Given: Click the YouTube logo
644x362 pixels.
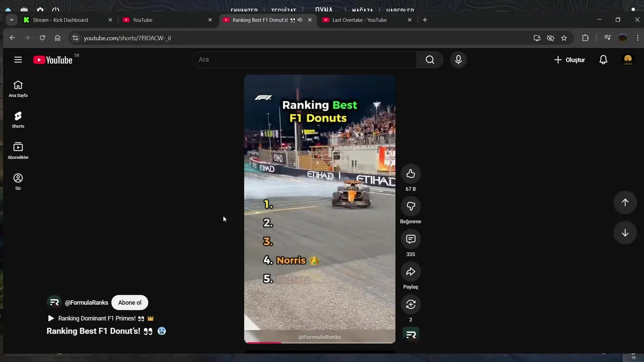Looking at the screenshot, I should tap(53, 60).
